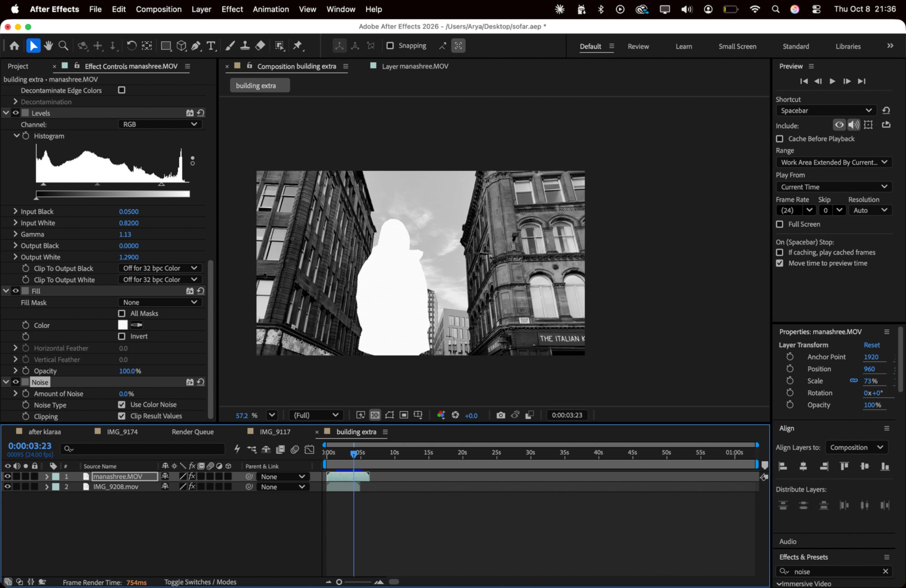Check the All Masks checkbox
This screenshot has width=906, height=588.
(x=121, y=313)
